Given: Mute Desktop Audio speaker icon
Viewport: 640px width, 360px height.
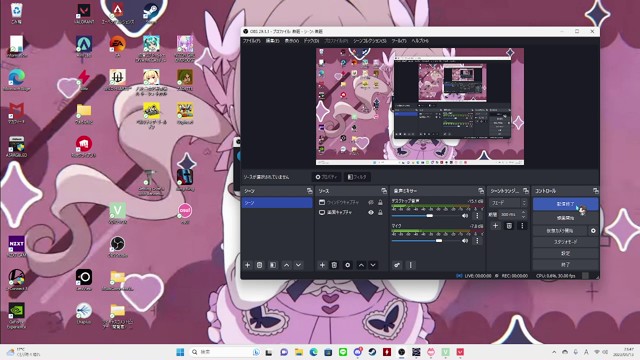Looking at the screenshot, I should pos(465,216).
